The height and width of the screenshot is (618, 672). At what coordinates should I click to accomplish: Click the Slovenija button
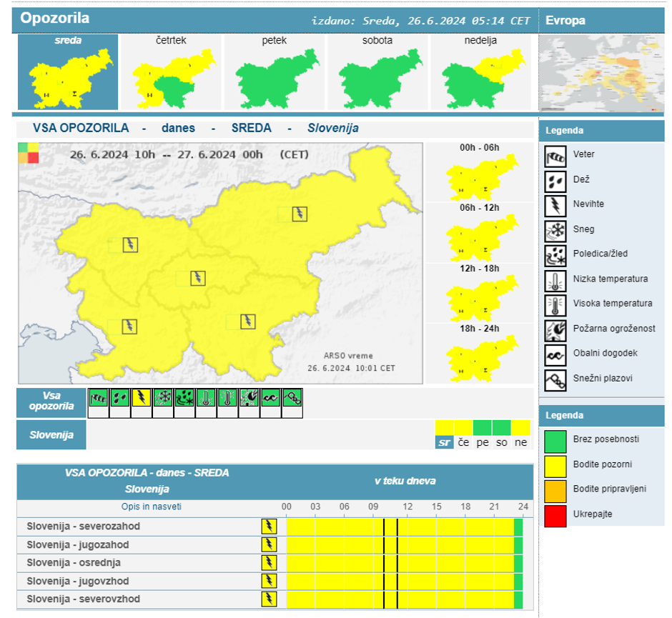(x=50, y=434)
